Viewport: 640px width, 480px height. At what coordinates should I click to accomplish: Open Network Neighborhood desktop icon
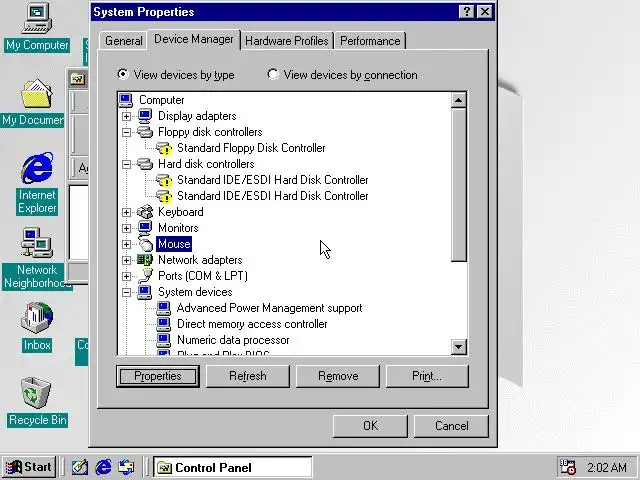click(x=37, y=243)
